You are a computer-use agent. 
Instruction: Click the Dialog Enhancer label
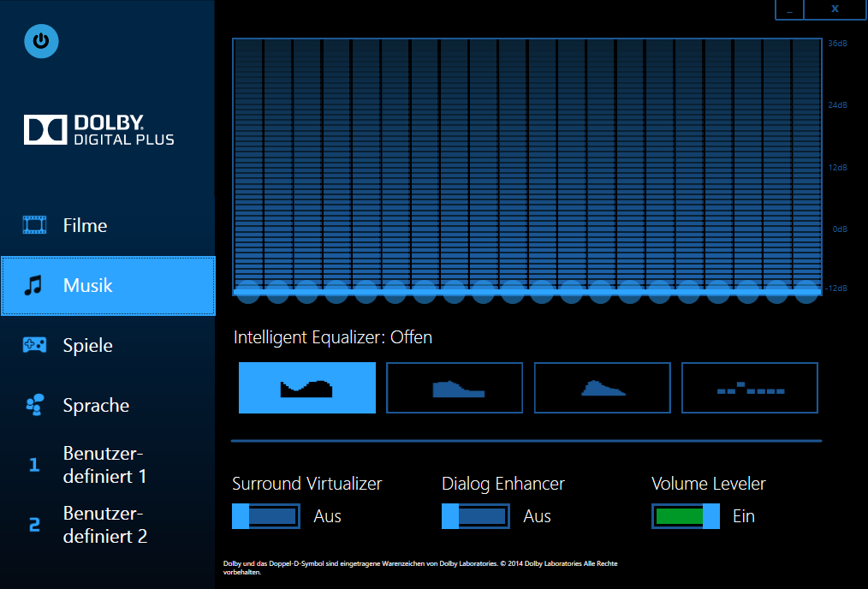pos(503,484)
